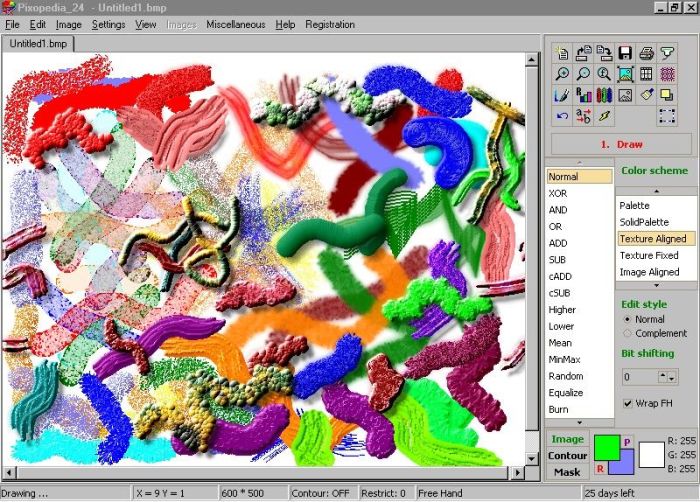Open the Settings menu

coord(108,25)
